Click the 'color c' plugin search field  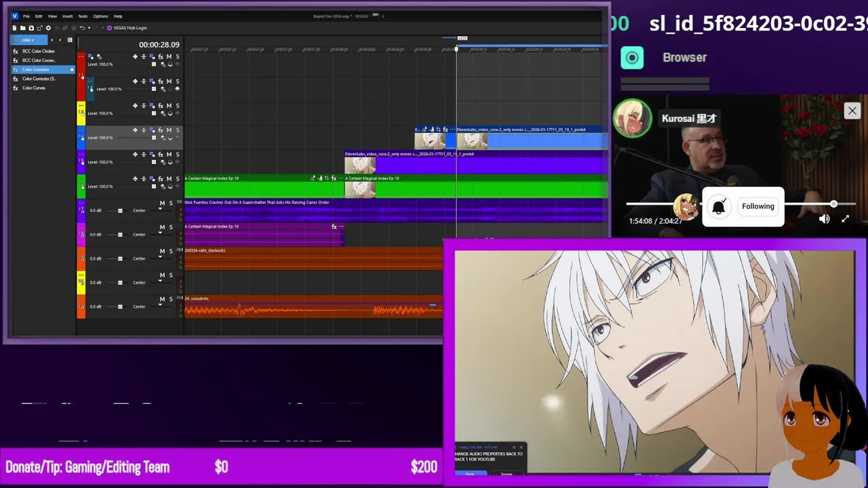(29, 40)
